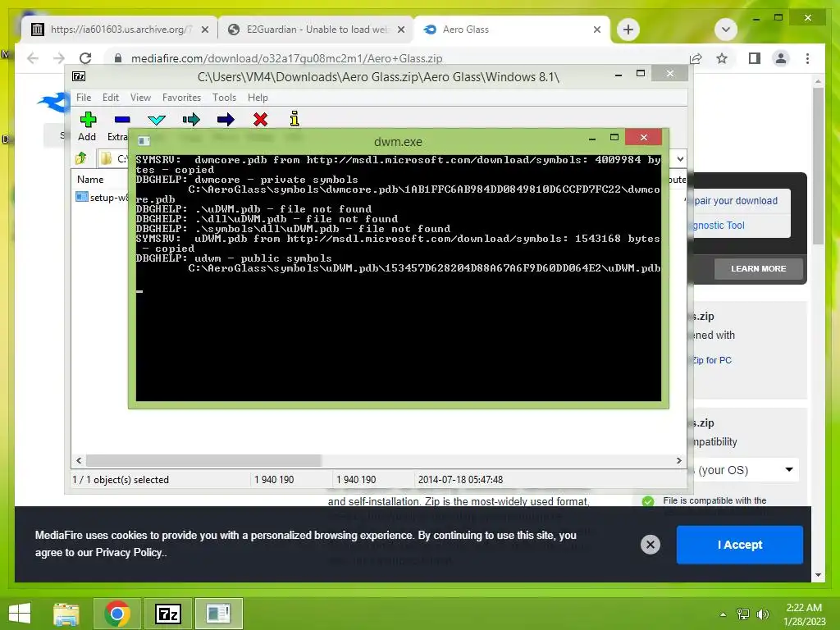The height and width of the screenshot is (630, 840).
Task: Click the Test checkmark icon in 7-Zip
Action: [157, 120]
